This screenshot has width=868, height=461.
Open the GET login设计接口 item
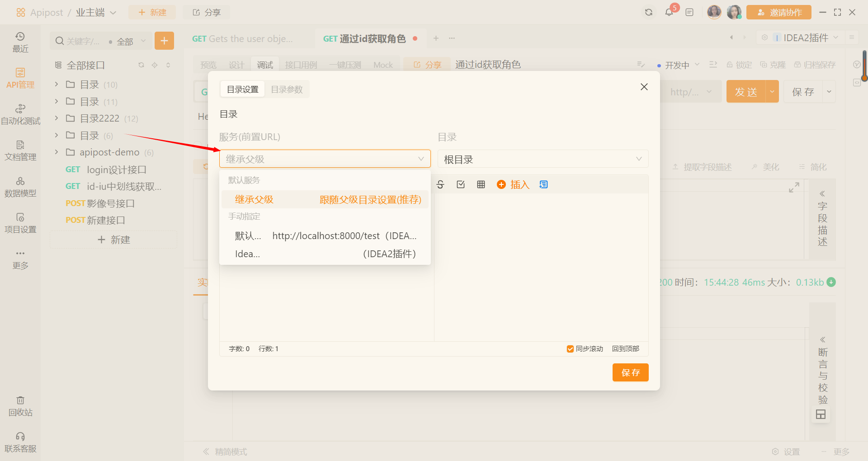[106, 169]
